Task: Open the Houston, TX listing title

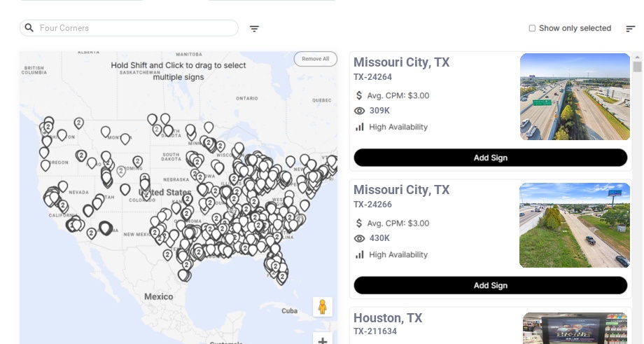Action: (x=388, y=318)
